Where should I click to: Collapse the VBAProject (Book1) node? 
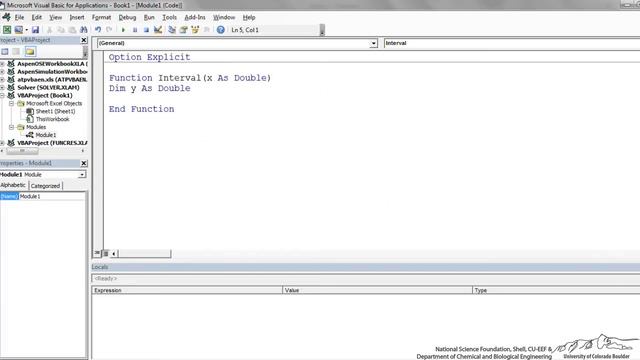2,96
